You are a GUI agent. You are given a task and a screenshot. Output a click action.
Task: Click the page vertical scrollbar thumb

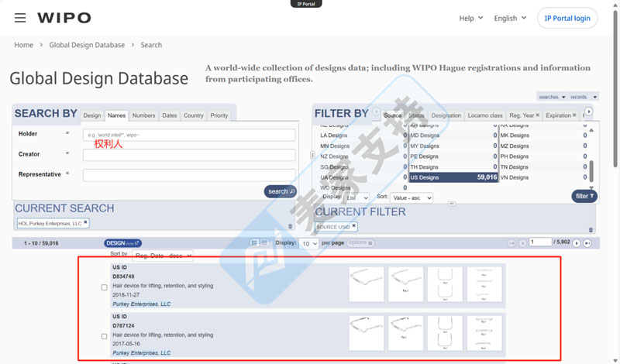point(615,89)
